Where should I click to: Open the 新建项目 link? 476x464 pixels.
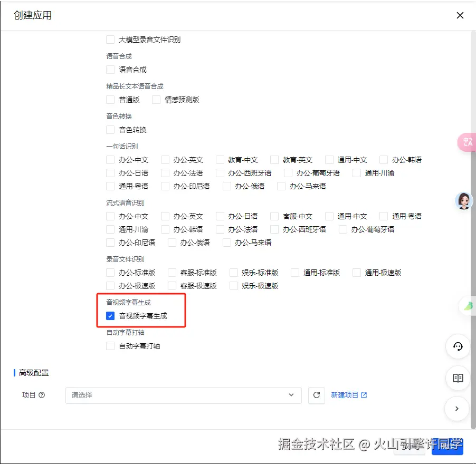[x=349, y=395]
